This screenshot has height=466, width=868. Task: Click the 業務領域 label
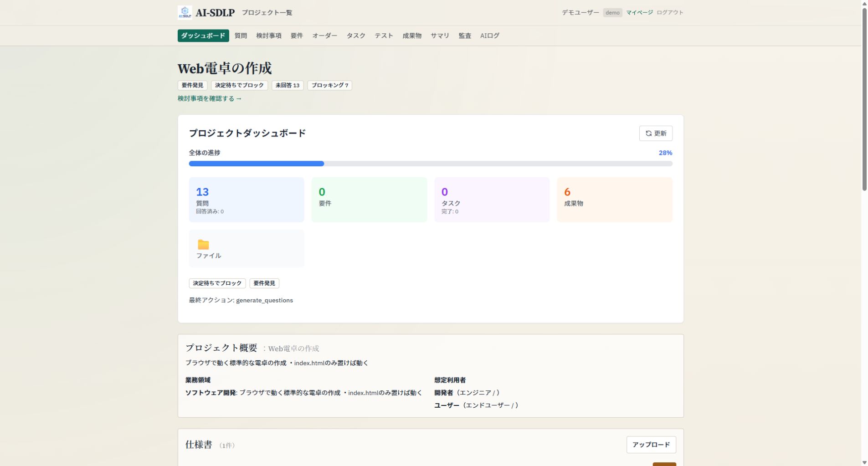[x=198, y=380]
